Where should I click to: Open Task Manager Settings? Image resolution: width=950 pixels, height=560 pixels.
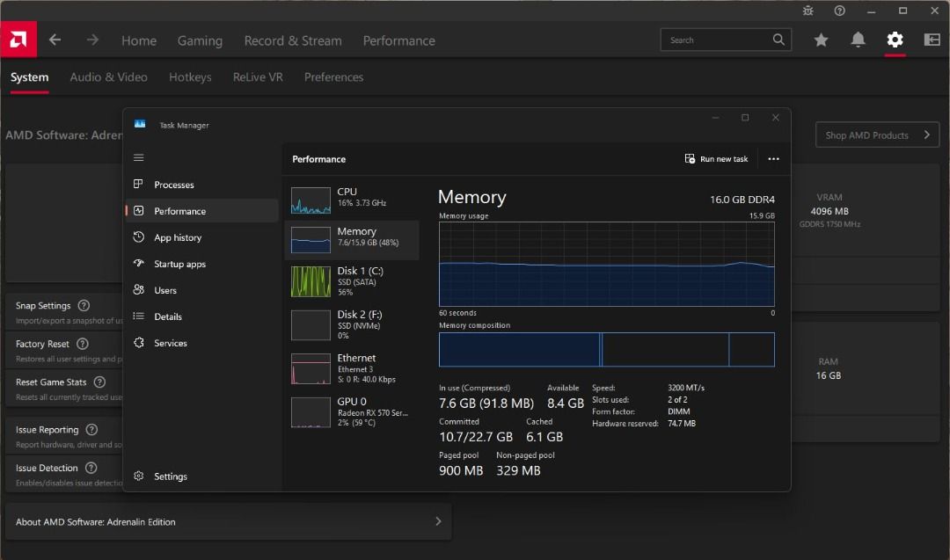coord(202,476)
